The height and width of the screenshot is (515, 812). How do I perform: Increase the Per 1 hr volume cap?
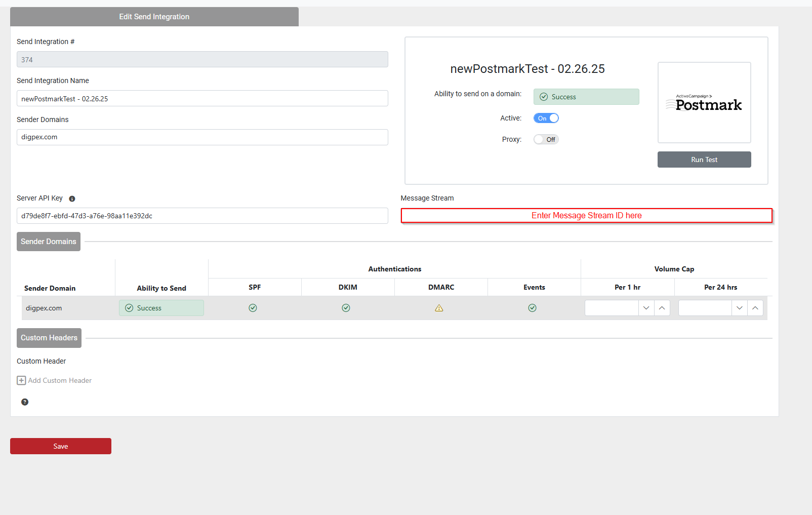point(662,308)
